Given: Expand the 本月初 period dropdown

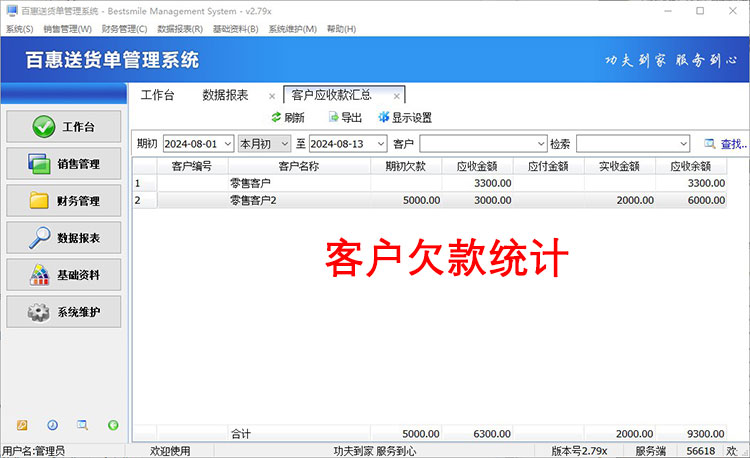Looking at the screenshot, I should pos(285,144).
